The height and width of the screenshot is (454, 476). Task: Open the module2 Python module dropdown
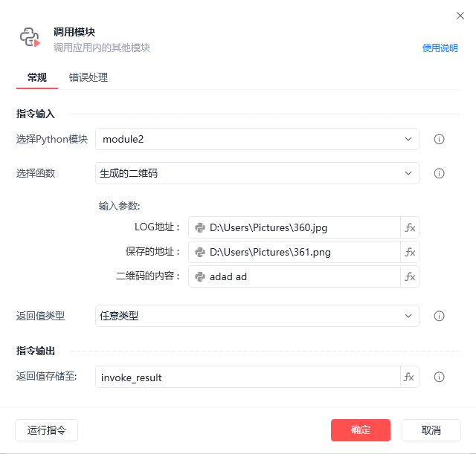(257, 139)
